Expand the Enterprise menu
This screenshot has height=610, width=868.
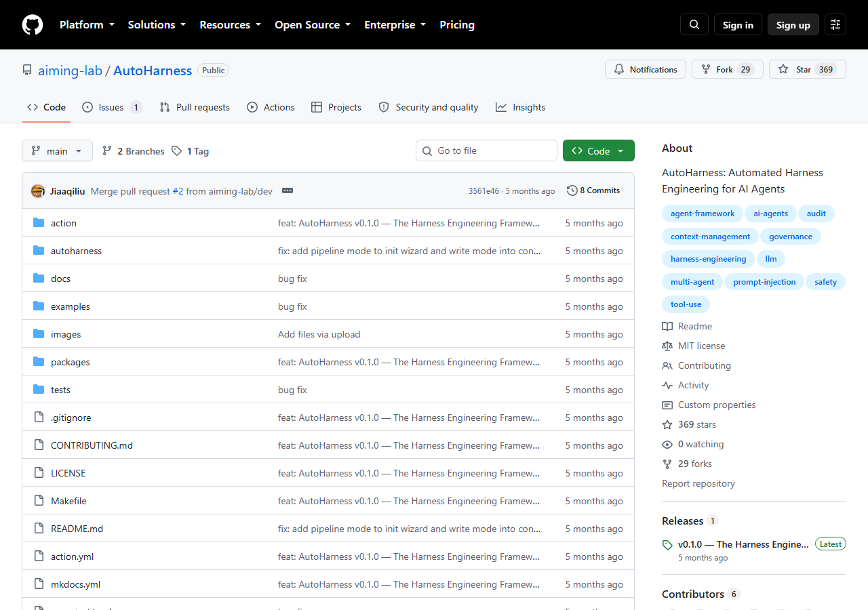(395, 25)
